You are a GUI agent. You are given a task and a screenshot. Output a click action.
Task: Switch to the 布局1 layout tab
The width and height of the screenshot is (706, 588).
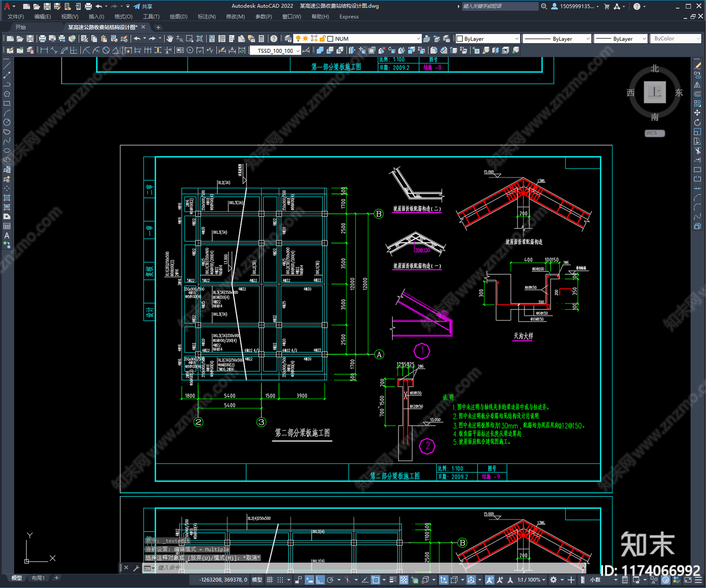(x=38, y=578)
